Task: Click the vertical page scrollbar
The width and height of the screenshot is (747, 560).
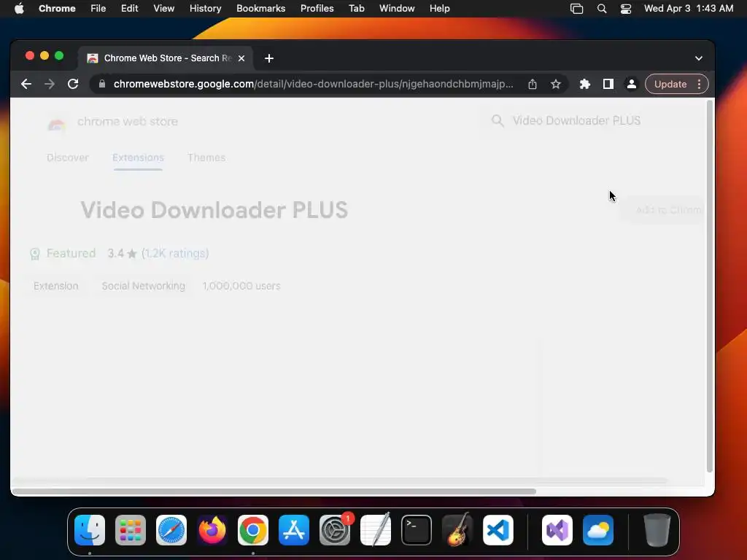Action: pyautogui.click(x=709, y=286)
